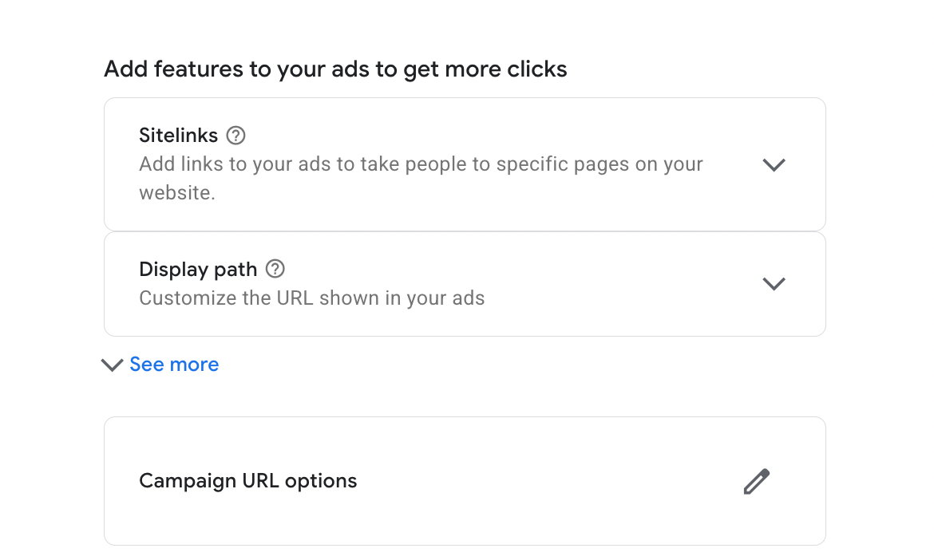Open the Display path dropdown arrow
Screen dimensions: 934x560
(774, 284)
